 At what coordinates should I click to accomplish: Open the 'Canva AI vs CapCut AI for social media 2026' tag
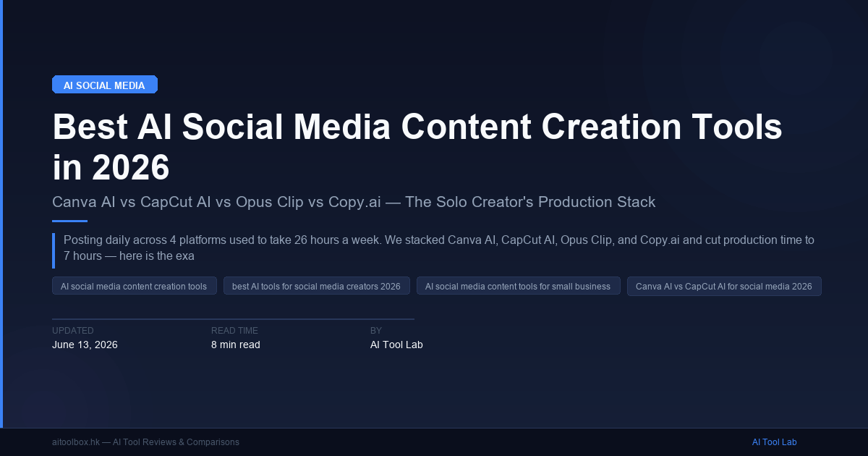click(x=724, y=286)
